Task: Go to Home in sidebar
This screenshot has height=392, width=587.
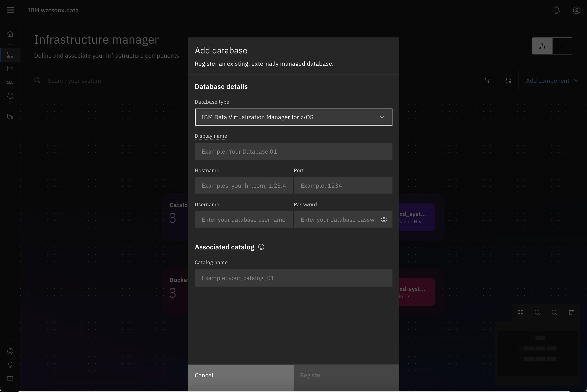Action: point(10,34)
